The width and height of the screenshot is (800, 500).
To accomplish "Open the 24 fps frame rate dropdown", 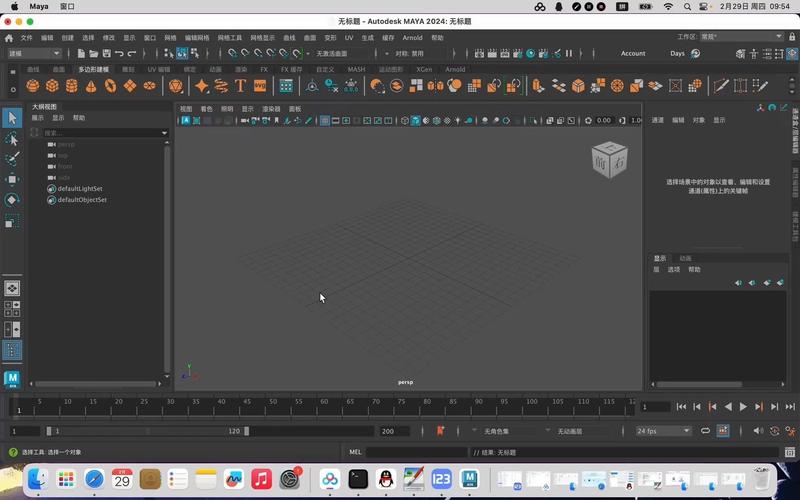I will pos(663,431).
